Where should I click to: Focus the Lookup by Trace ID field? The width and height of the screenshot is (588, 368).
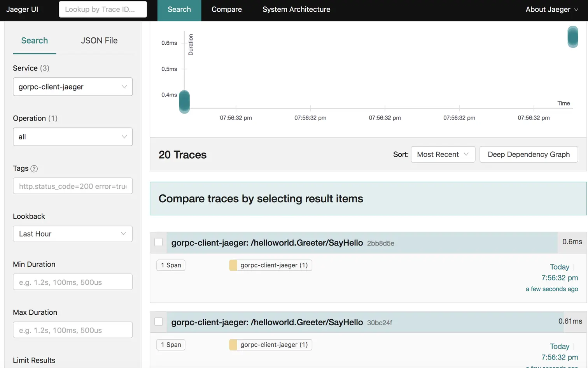coord(103,9)
